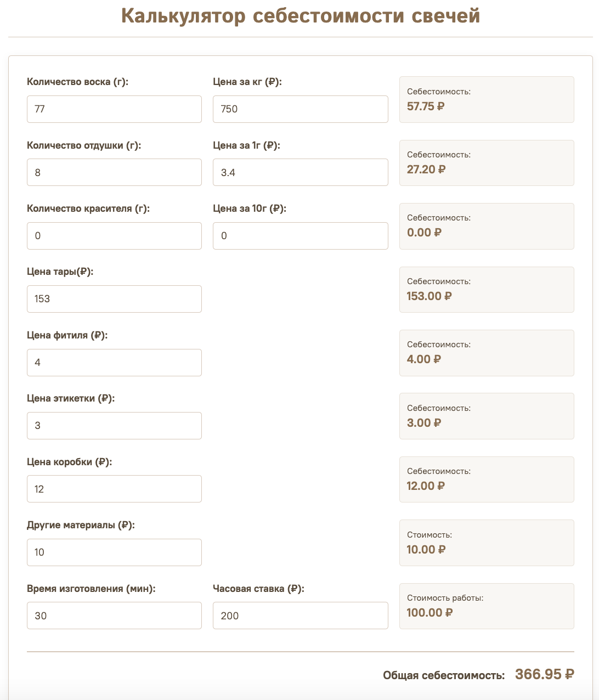
Task: Click the total cost value 366.95 ₽
Action: click(x=545, y=674)
